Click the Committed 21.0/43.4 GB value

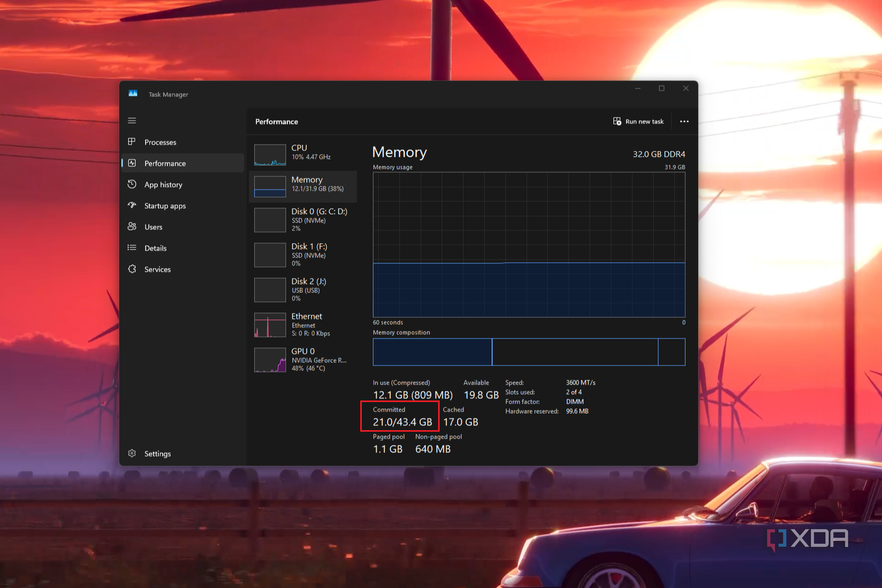(x=403, y=422)
